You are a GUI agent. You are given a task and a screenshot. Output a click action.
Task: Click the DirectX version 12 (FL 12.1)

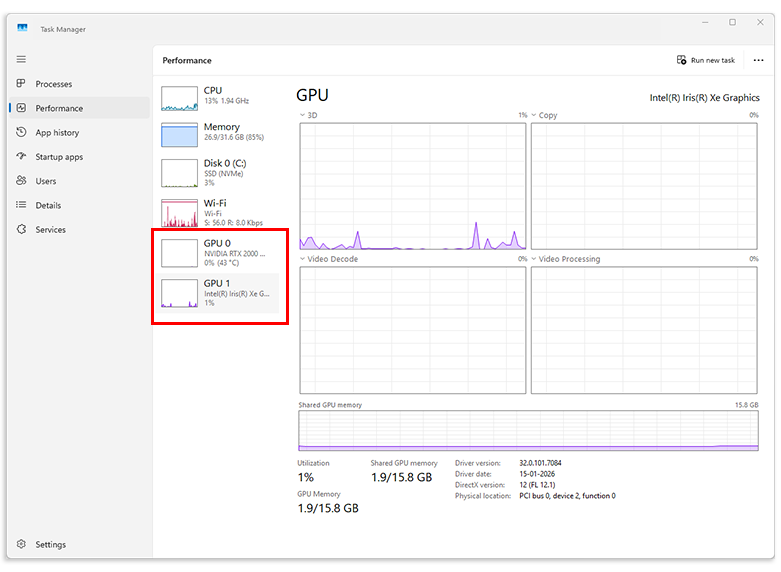[x=537, y=485]
